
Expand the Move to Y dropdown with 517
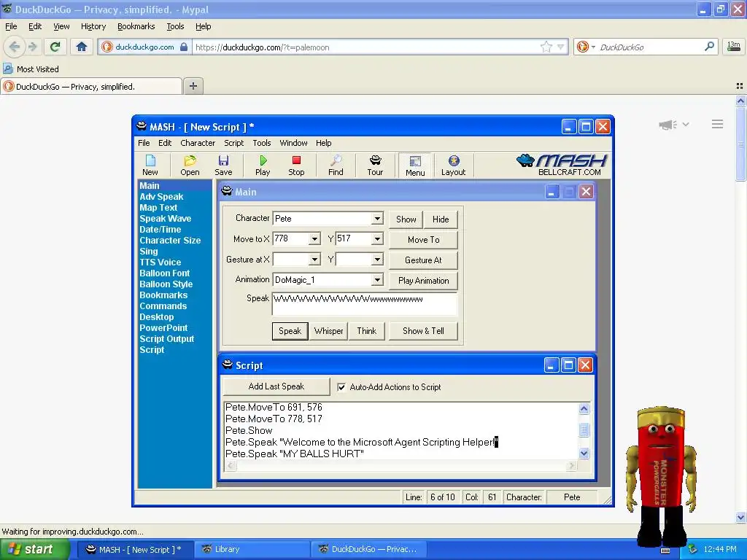377,238
